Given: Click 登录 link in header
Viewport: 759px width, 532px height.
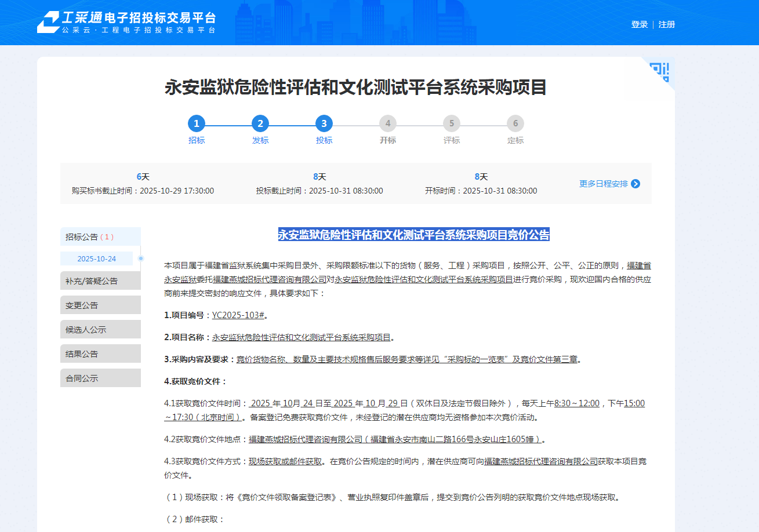Looking at the screenshot, I should 640,24.
